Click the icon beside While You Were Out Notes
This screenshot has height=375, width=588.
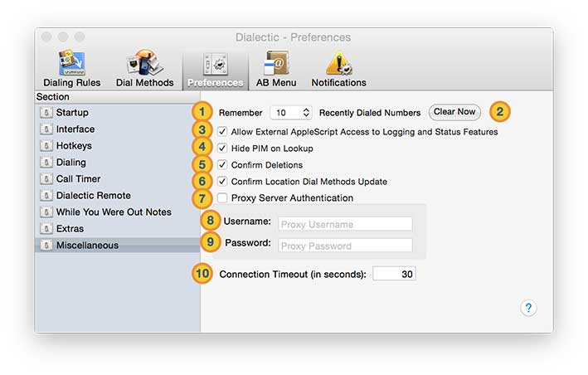(x=46, y=212)
